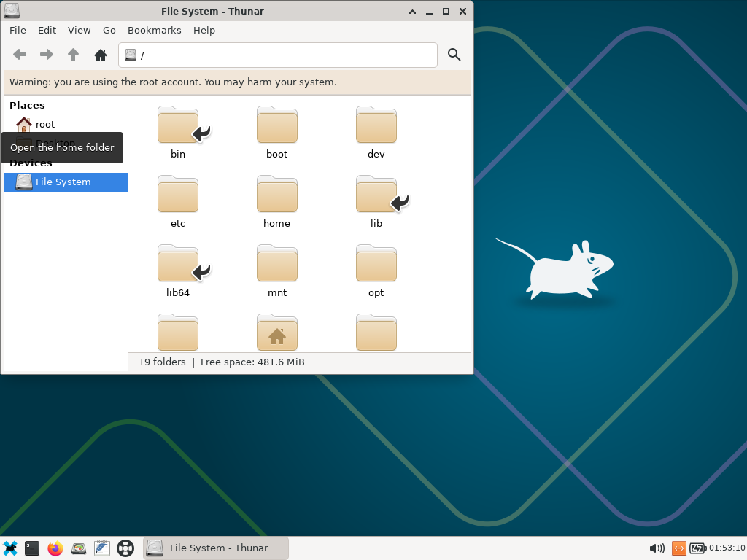Select the folder with house emblem

[276, 332]
